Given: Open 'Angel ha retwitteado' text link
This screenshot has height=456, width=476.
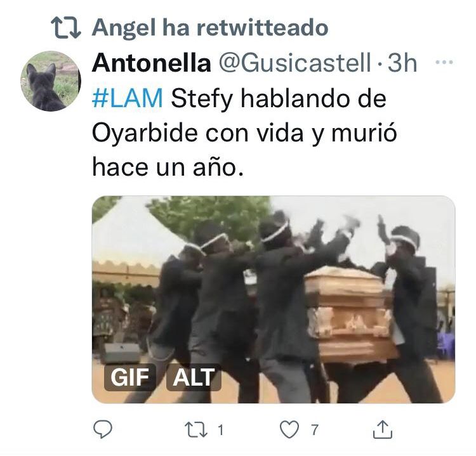Looking at the screenshot, I should click(210, 28).
